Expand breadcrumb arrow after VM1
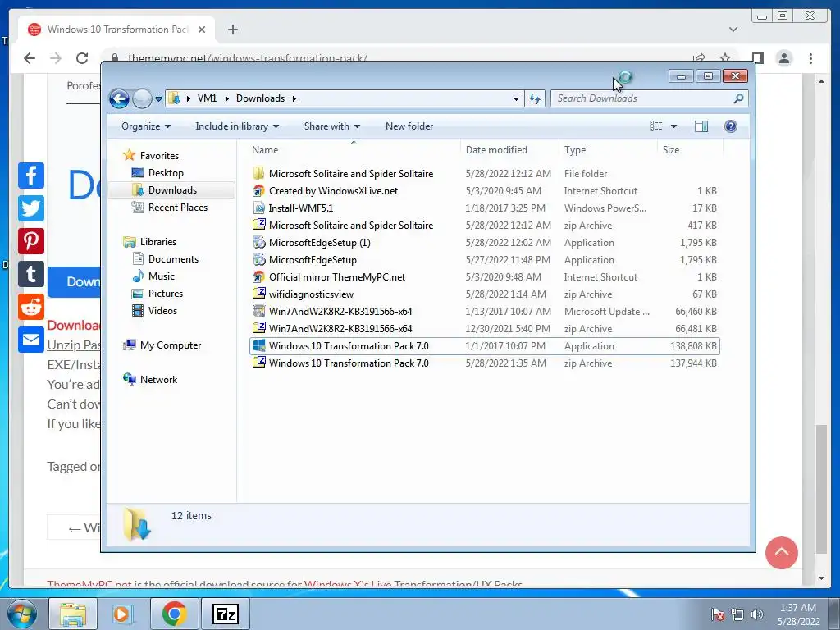840x630 pixels. [x=226, y=98]
